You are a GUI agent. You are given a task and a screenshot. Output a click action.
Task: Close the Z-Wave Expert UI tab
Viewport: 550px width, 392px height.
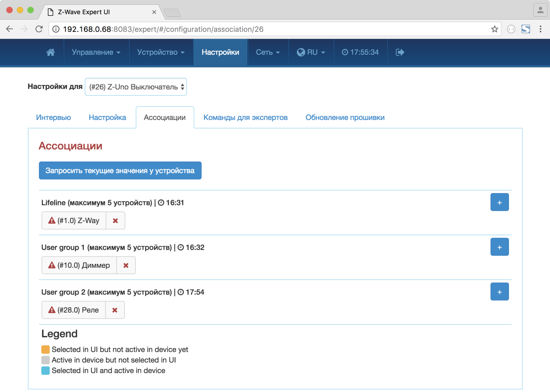pos(154,12)
